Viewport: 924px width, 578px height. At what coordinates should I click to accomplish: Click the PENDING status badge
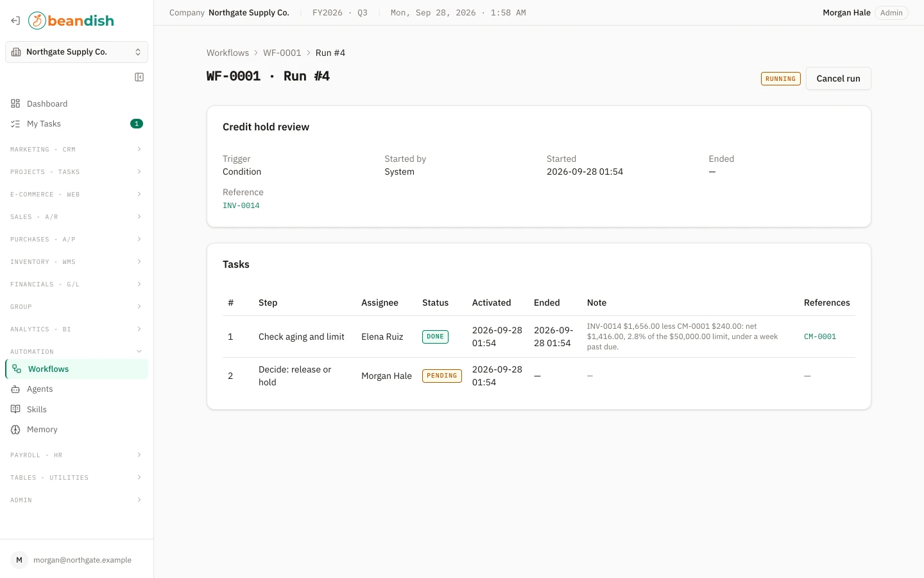(x=442, y=376)
